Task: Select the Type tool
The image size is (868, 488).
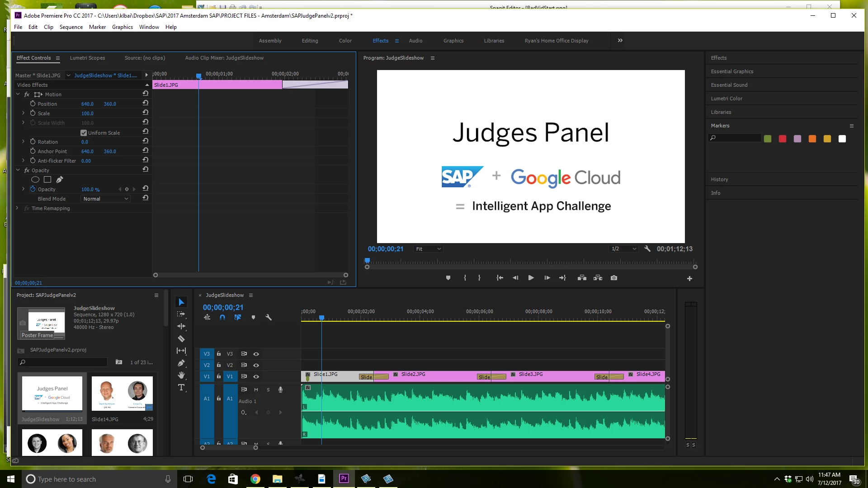Action: click(181, 388)
